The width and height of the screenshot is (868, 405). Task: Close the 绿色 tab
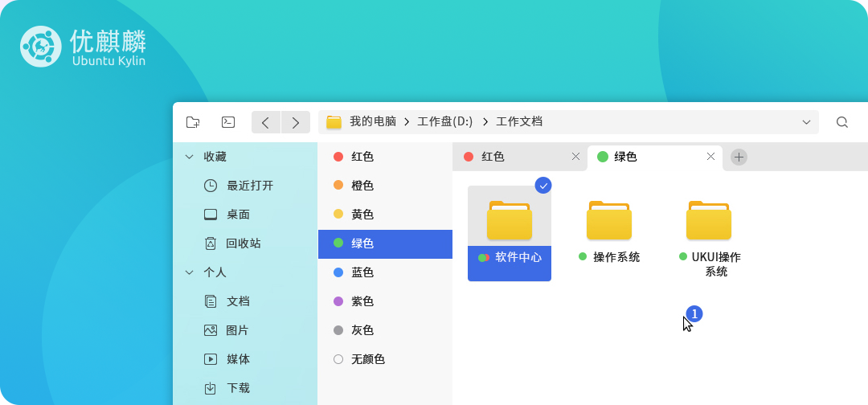(710, 157)
